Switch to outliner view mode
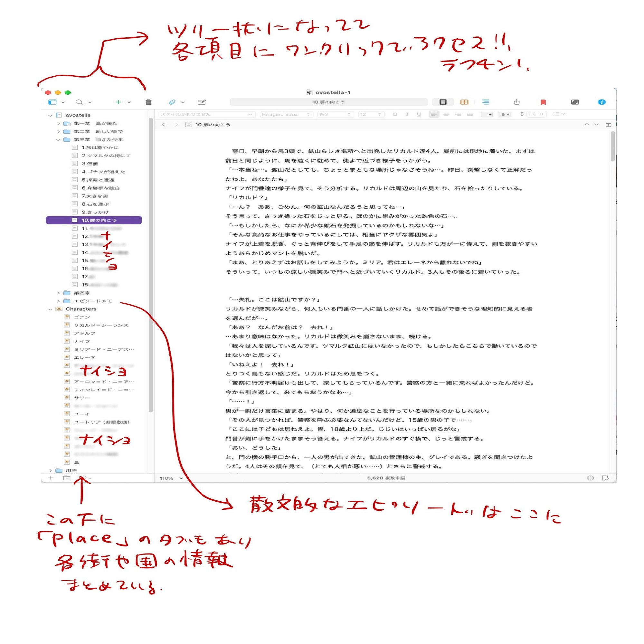 (485, 102)
